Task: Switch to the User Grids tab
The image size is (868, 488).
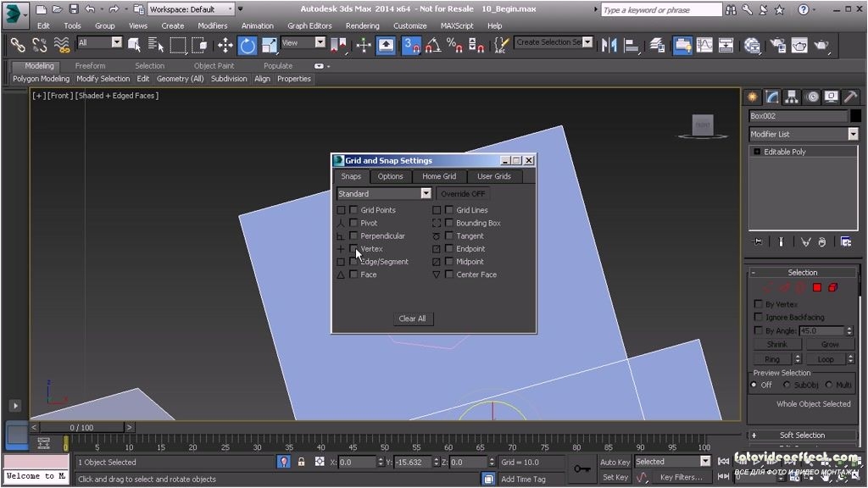Action: (x=494, y=176)
